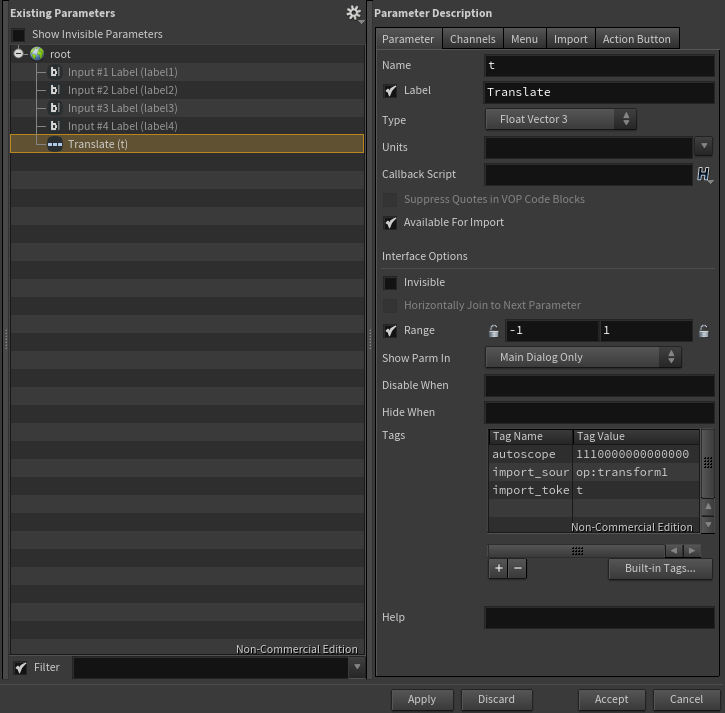Open the Type dropdown showing Float Vector 3

(560, 119)
